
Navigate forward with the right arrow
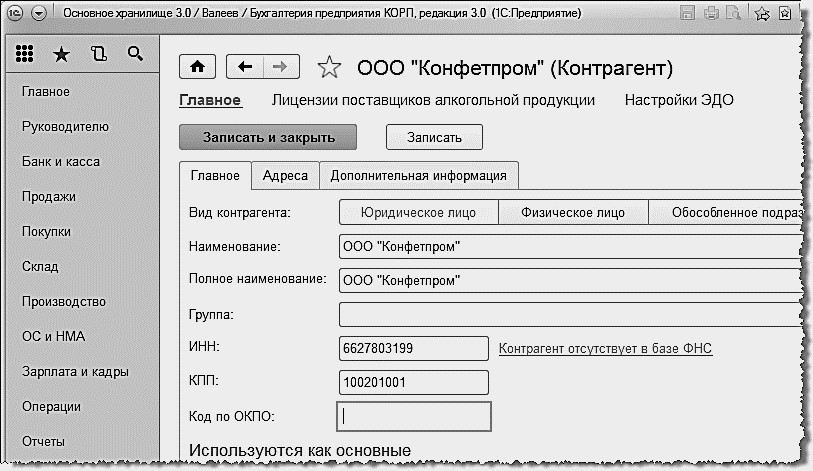click(x=282, y=66)
